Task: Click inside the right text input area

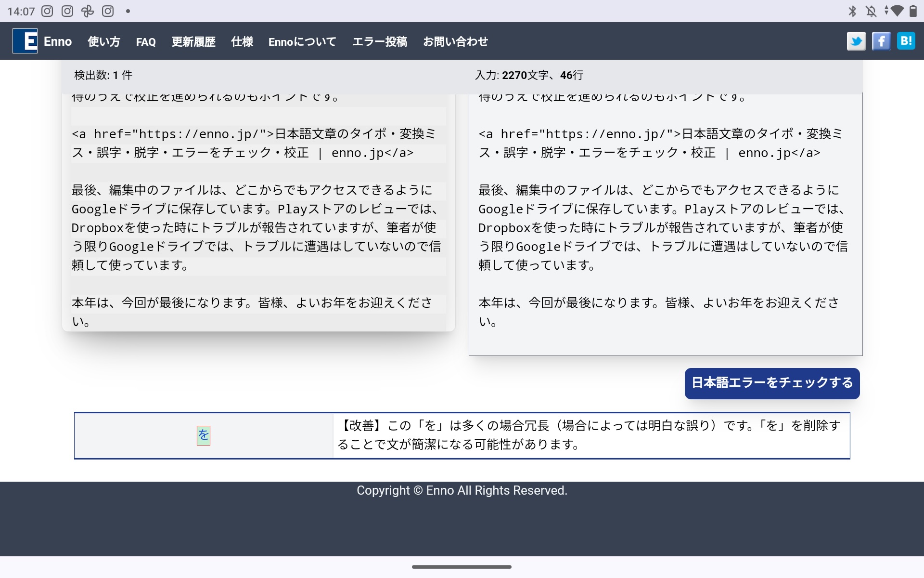Action: [x=665, y=224]
